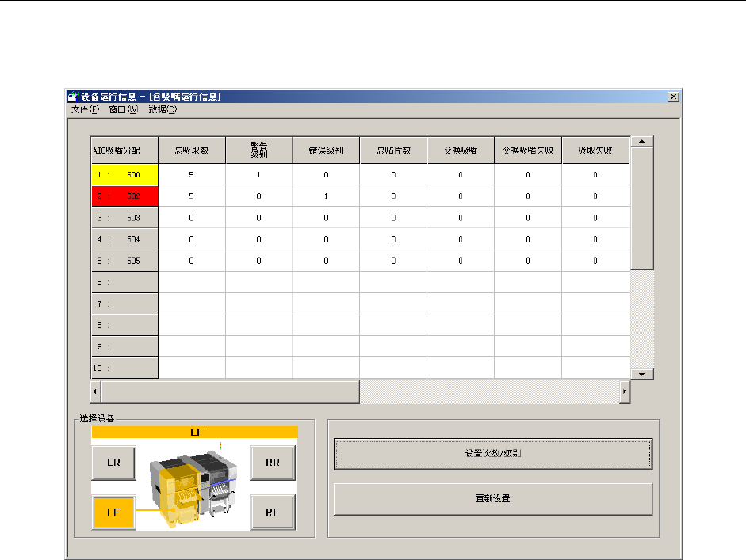Click the machine illustration thumbnail
This screenshot has width=746, height=560.
tap(193, 484)
